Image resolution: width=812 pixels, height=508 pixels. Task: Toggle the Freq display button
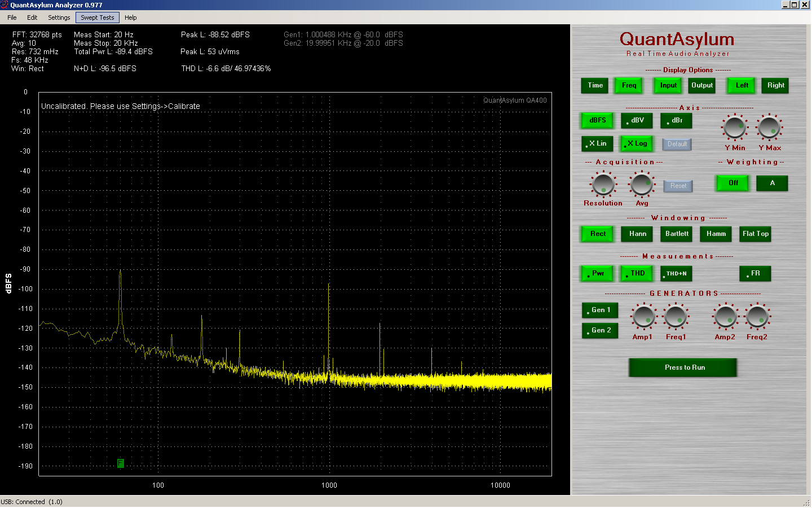(x=629, y=86)
